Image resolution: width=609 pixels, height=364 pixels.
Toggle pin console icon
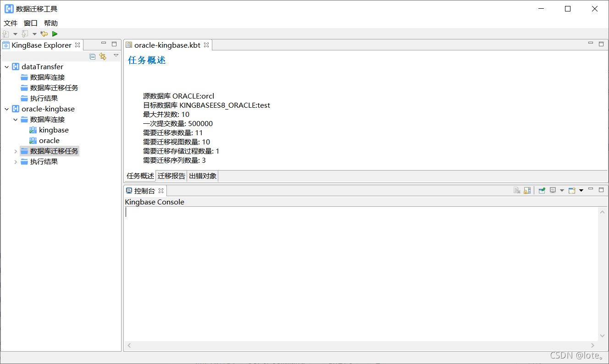(542, 190)
